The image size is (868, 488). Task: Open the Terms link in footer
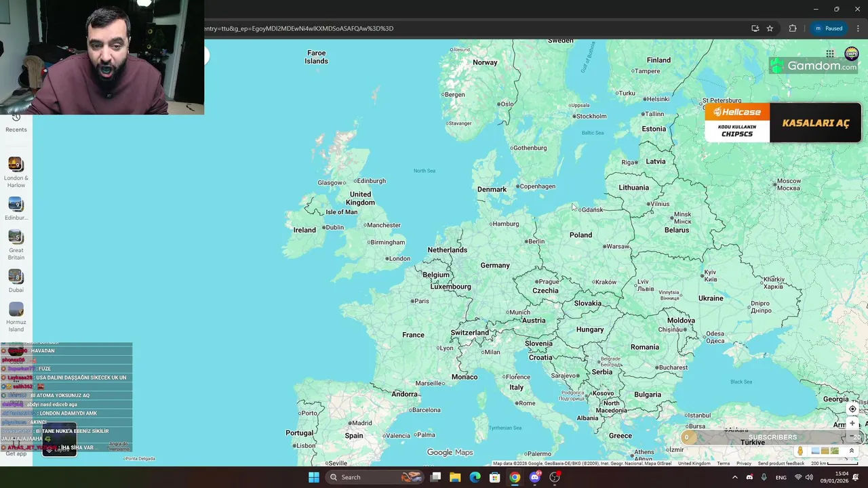[x=724, y=464]
